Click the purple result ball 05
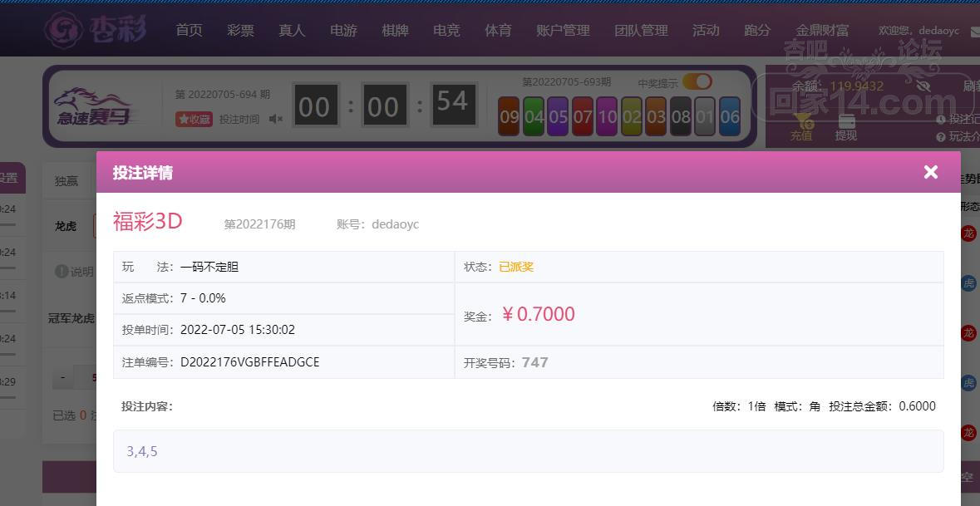980x506 pixels. point(558,117)
